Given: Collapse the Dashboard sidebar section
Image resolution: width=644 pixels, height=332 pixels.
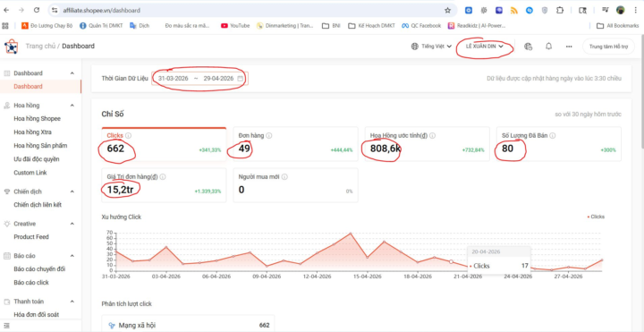Looking at the screenshot, I should click(72, 73).
